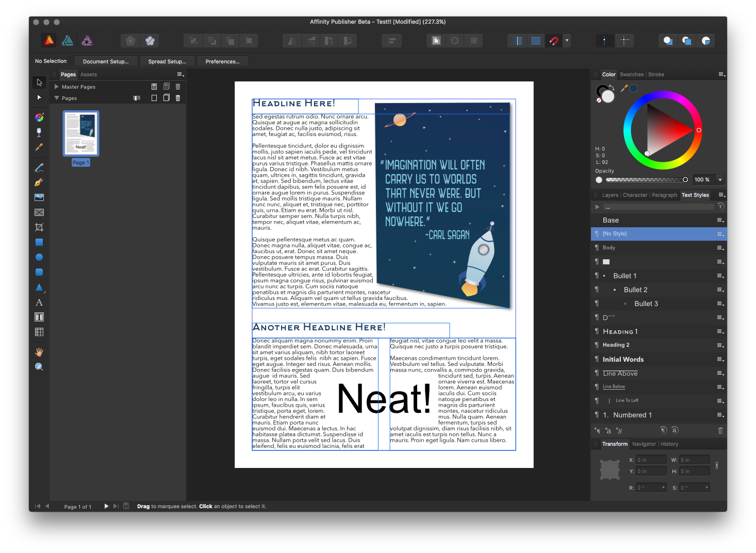Toggle the link width and height chain
Viewport: 756px width, 553px height.
point(717,465)
